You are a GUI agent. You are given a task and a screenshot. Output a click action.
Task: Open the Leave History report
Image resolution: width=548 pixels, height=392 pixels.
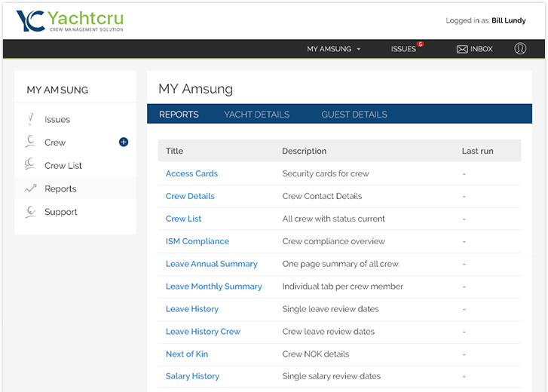192,309
